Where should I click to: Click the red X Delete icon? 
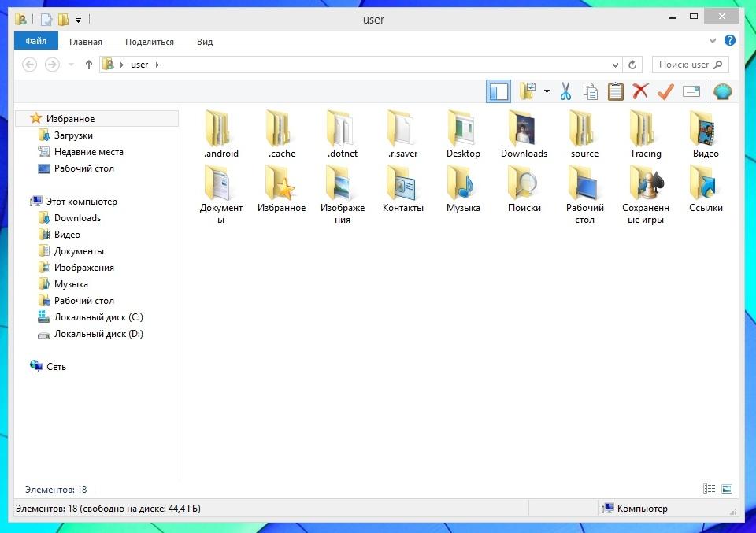pos(639,91)
